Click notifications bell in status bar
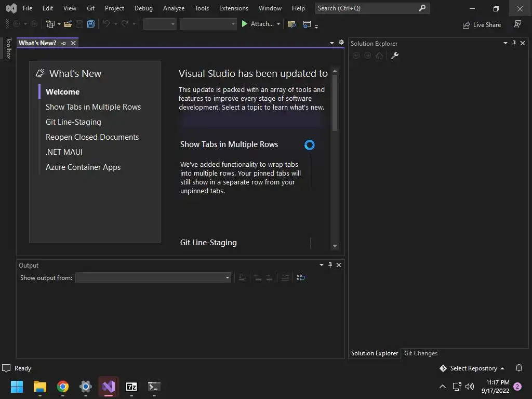The image size is (532, 399). coord(519,368)
